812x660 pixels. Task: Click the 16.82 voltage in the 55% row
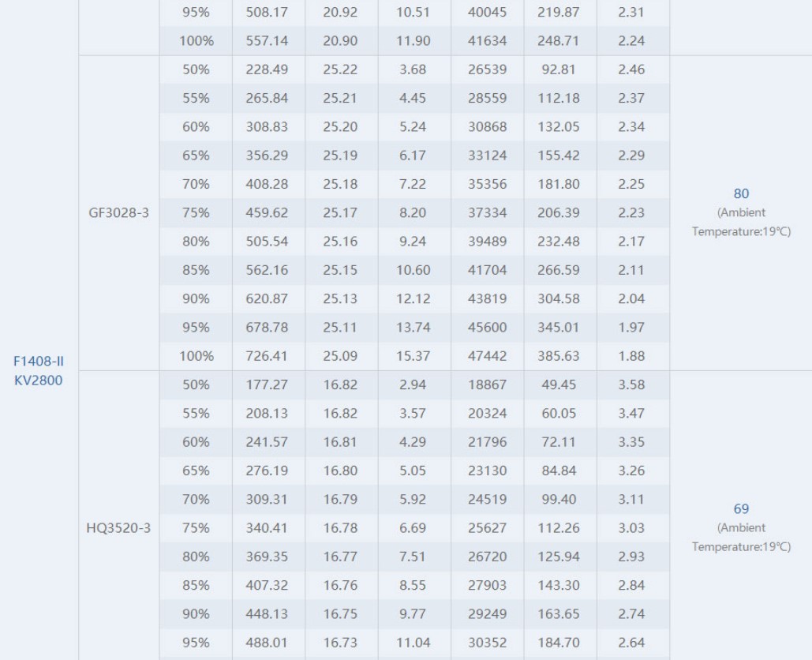click(340, 414)
